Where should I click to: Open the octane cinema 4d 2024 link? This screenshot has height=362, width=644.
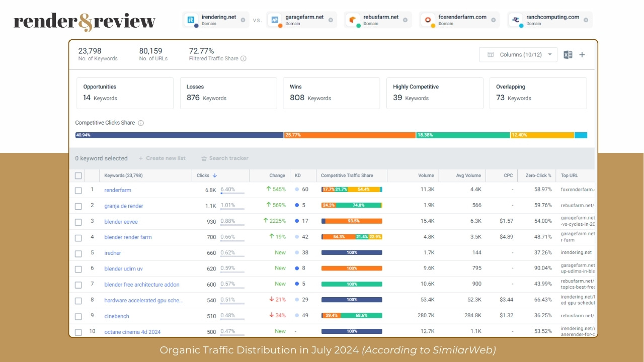pyautogui.click(x=132, y=332)
